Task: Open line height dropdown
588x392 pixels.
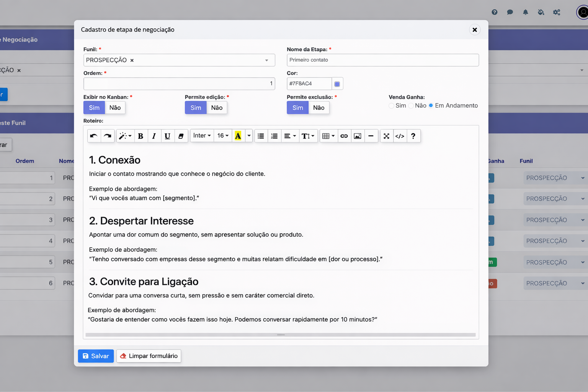Action: 308,136
